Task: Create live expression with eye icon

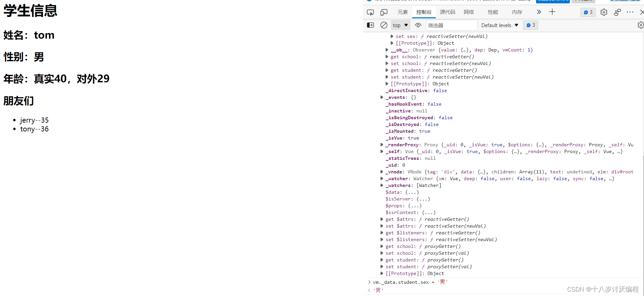Action: [418, 25]
